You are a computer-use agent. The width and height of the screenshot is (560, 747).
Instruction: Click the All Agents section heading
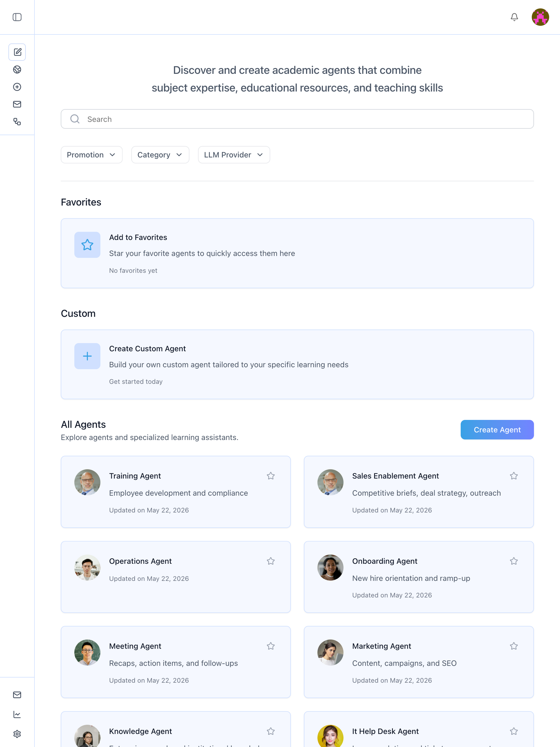[x=83, y=424]
